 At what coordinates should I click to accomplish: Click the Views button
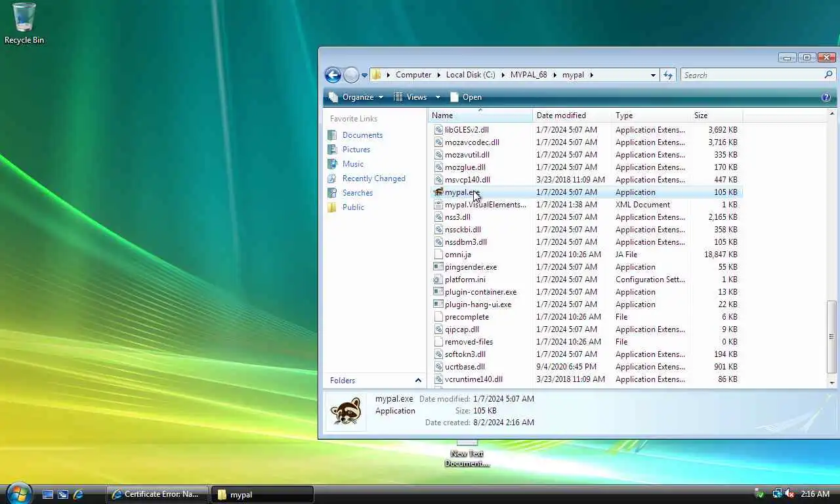(x=411, y=97)
